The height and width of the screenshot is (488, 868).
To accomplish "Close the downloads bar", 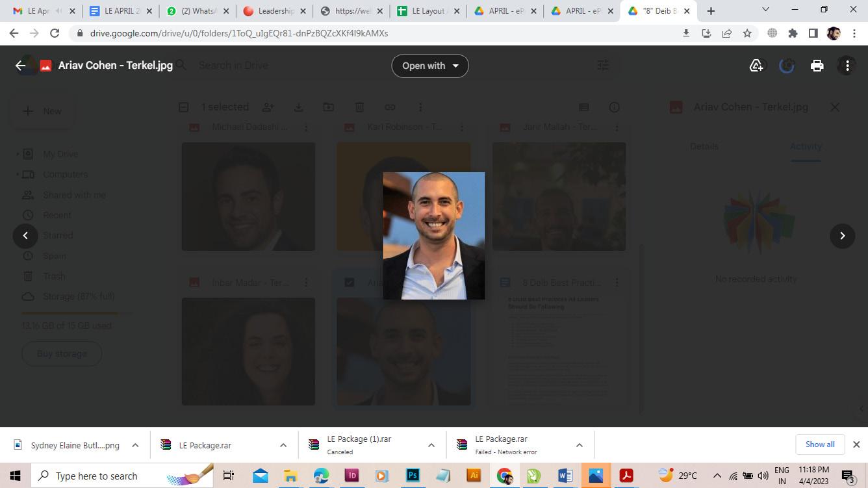I will point(856,444).
